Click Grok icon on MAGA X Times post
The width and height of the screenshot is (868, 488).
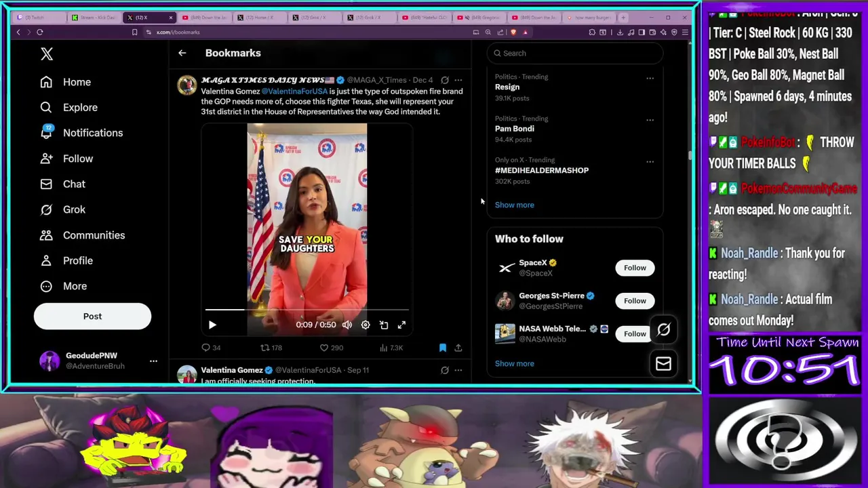[x=445, y=80]
